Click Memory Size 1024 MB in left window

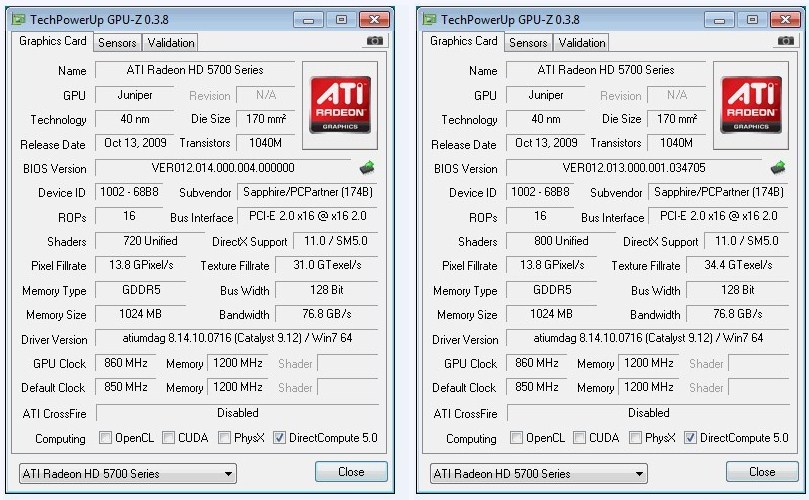(x=140, y=314)
